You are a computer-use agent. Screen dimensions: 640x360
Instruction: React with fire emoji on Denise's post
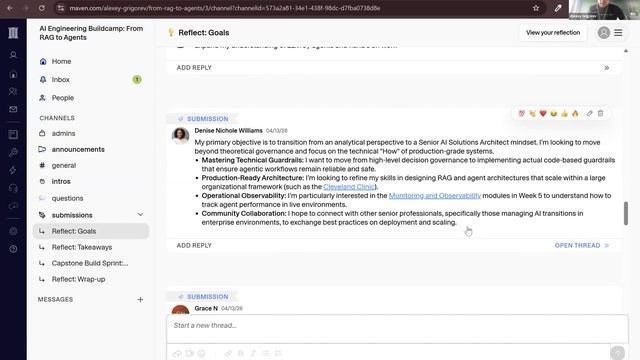(x=575, y=113)
